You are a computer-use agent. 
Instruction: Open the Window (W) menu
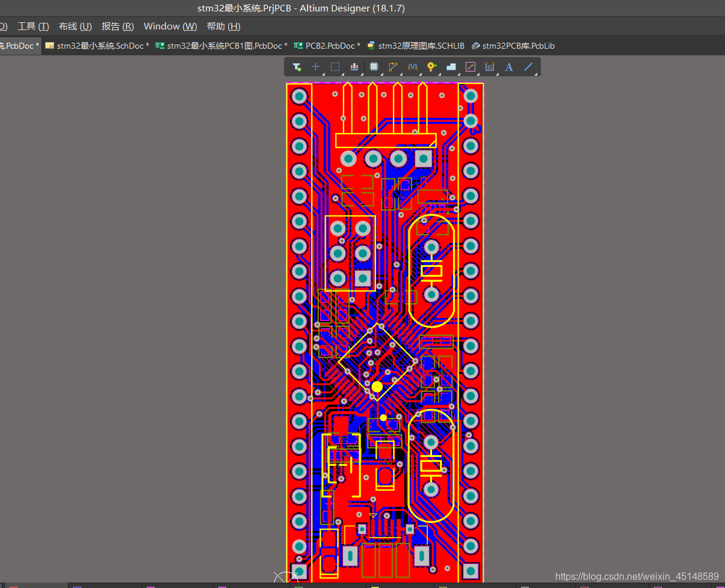pyautogui.click(x=170, y=26)
